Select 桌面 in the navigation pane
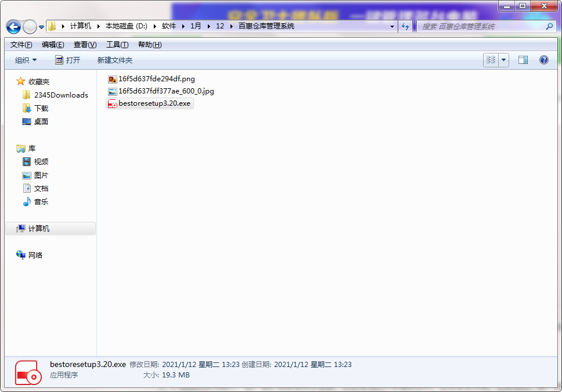 tap(41, 121)
